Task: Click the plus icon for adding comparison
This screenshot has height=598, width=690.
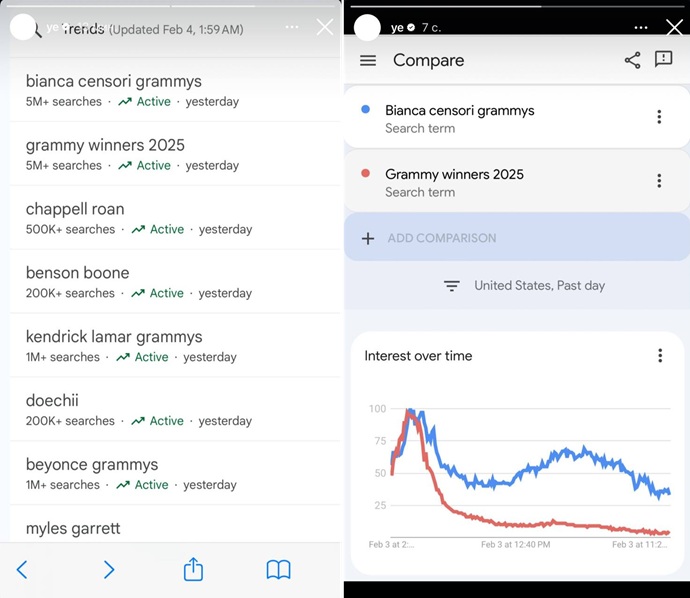Action: pos(368,238)
